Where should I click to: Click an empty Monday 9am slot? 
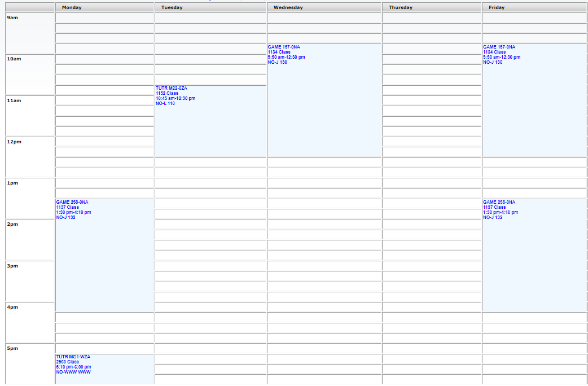(x=104, y=17)
